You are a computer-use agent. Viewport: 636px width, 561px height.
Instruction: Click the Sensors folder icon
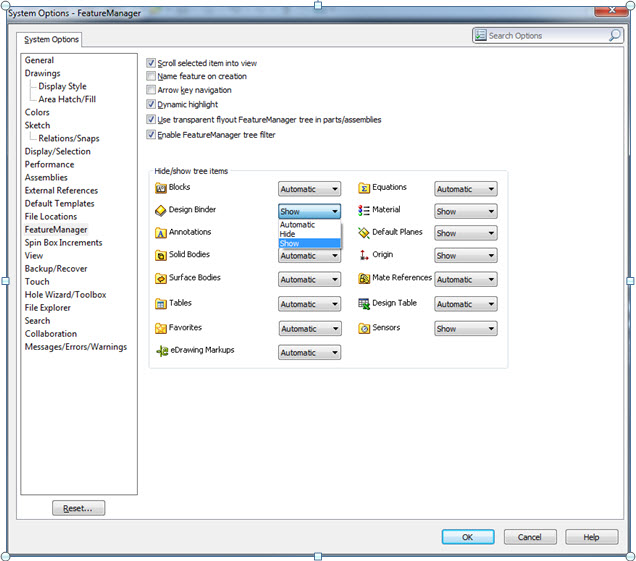coord(364,328)
